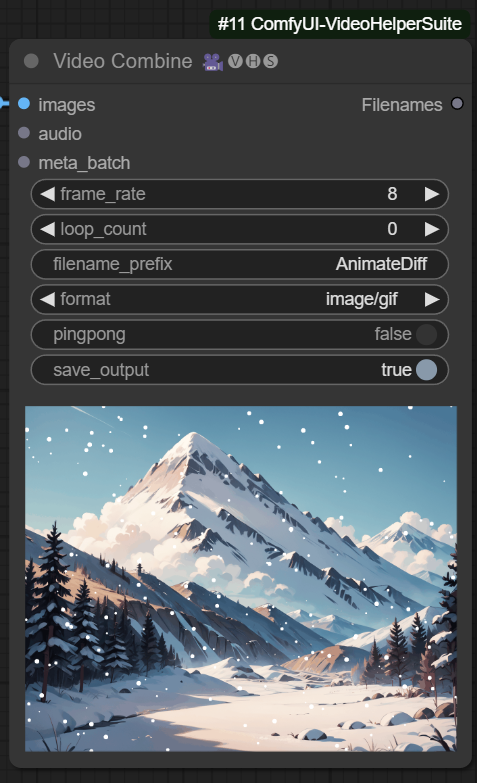477x783 pixels.
Task: Increase frame_rate with the right arrow
Action: (x=432, y=194)
